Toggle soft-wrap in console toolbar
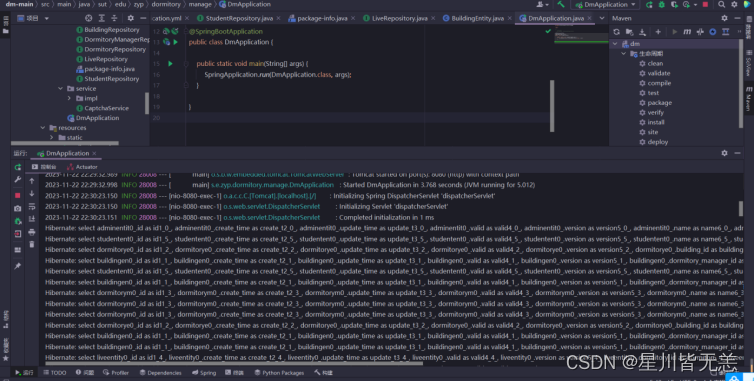The width and height of the screenshot is (754, 382). [32, 206]
